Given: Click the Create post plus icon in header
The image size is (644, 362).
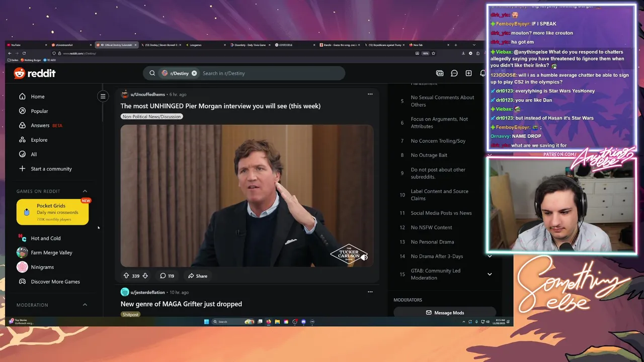Looking at the screenshot, I should (x=468, y=73).
